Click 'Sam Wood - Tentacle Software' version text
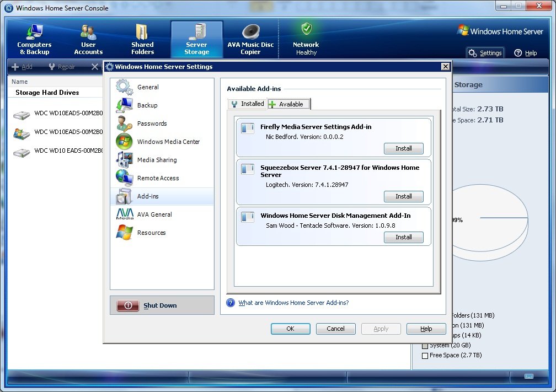Image resolution: width=556 pixels, height=392 pixels. point(330,225)
